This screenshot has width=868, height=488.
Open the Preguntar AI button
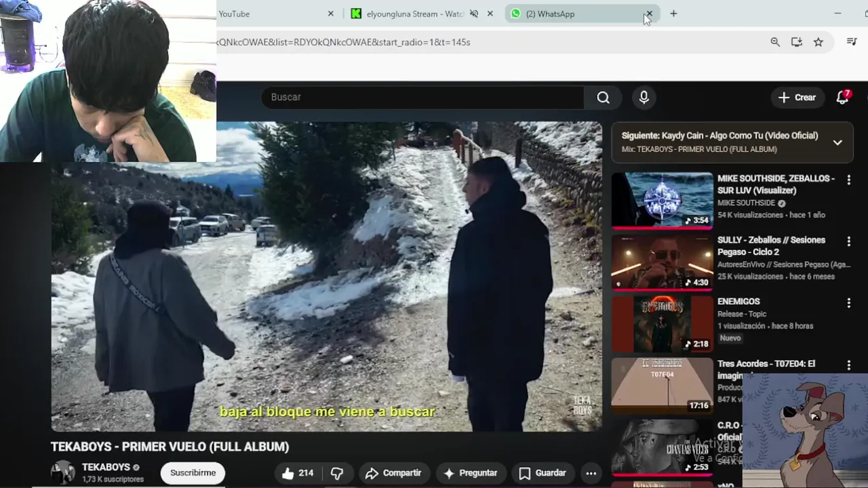click(470, 473)
